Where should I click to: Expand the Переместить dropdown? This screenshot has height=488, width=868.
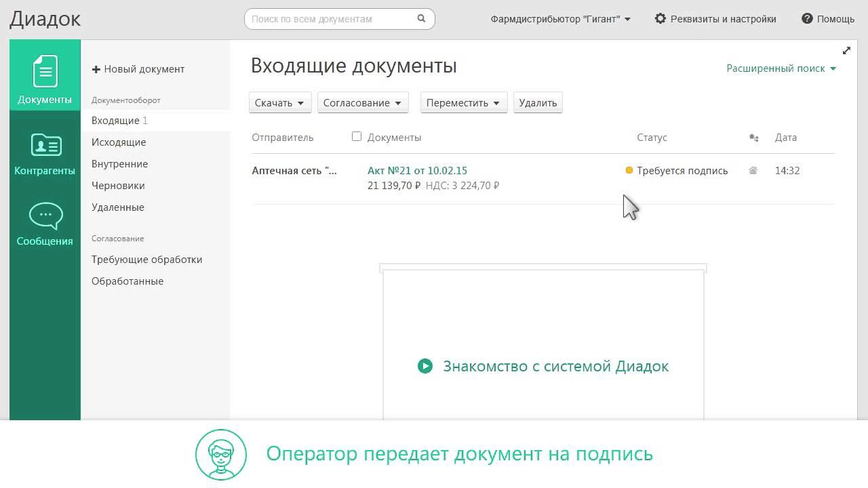pos(464,103)
